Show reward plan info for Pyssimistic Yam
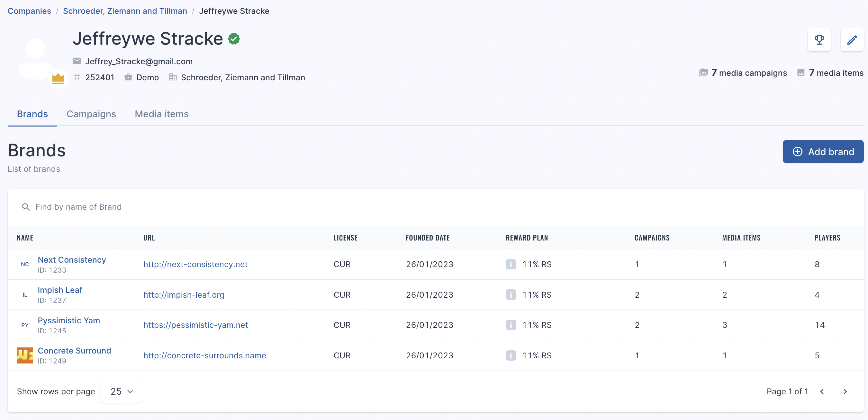The width and height of the screenshot is (868, 420). click(x=511, y=325)
